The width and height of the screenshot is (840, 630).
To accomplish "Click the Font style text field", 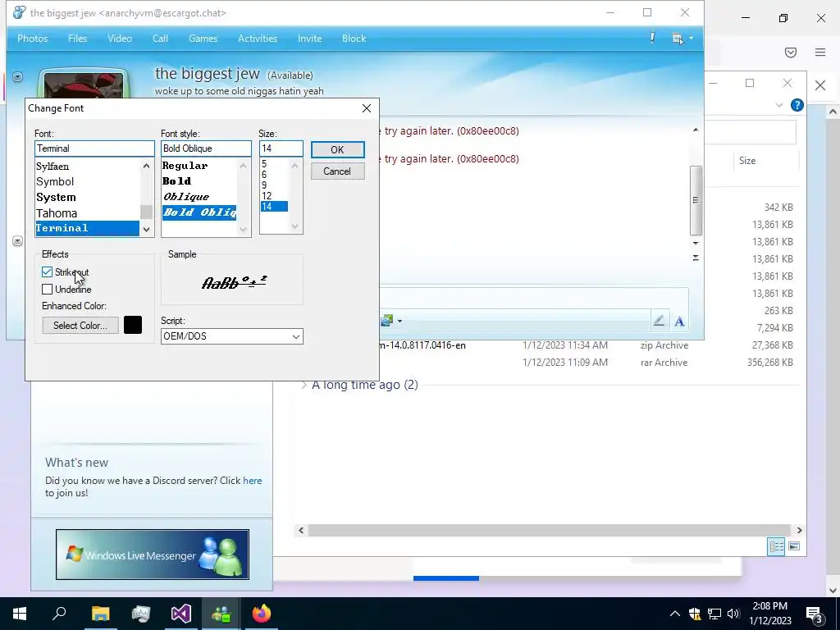I will (206, 148).
